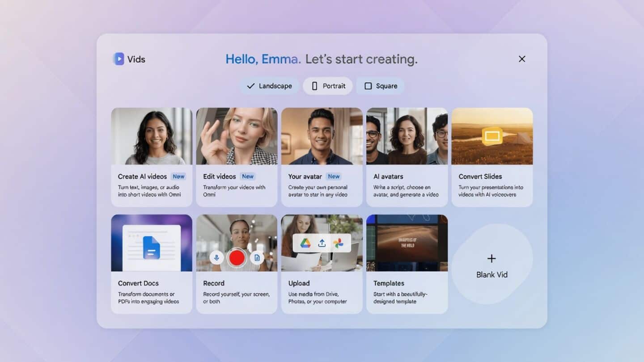
Task: Click the yellow Slides icon
Action: [x=492, y=137]
